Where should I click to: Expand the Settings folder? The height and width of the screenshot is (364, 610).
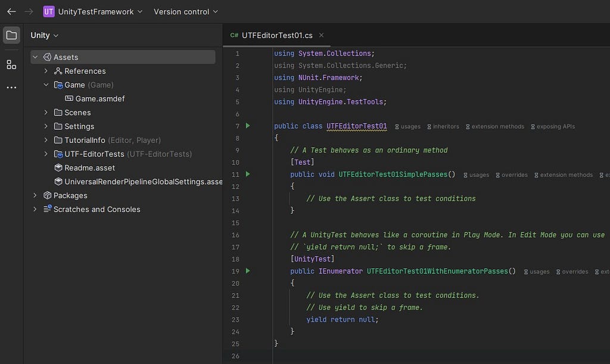point(46,126)
